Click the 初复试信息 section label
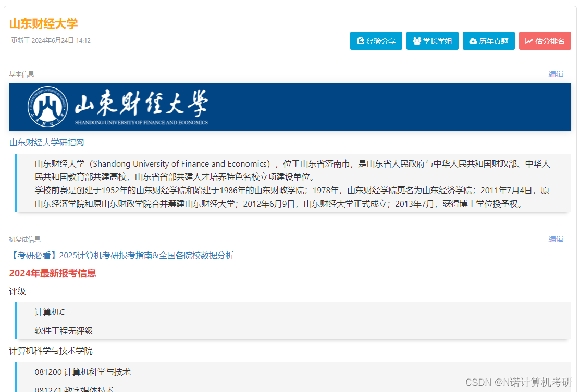Screen dimensions: 580x392 click(x=25, y=239)
